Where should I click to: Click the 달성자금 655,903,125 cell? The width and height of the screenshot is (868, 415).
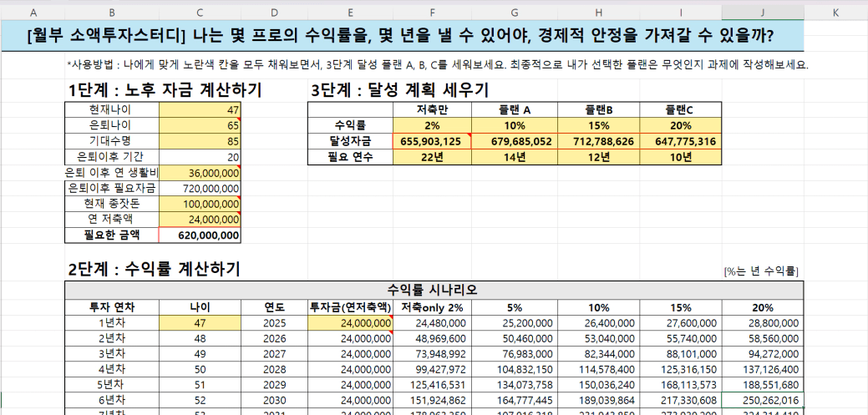point(433,141)
